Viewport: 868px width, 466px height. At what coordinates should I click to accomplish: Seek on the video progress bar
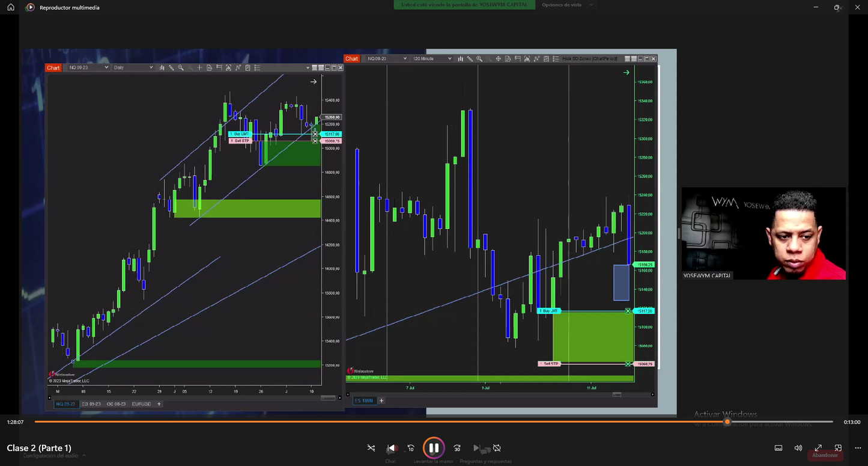click(x=434, y=422)
